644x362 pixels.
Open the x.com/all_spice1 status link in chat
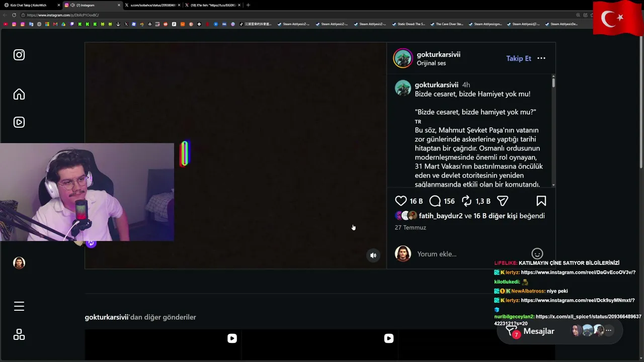(568, 320)
